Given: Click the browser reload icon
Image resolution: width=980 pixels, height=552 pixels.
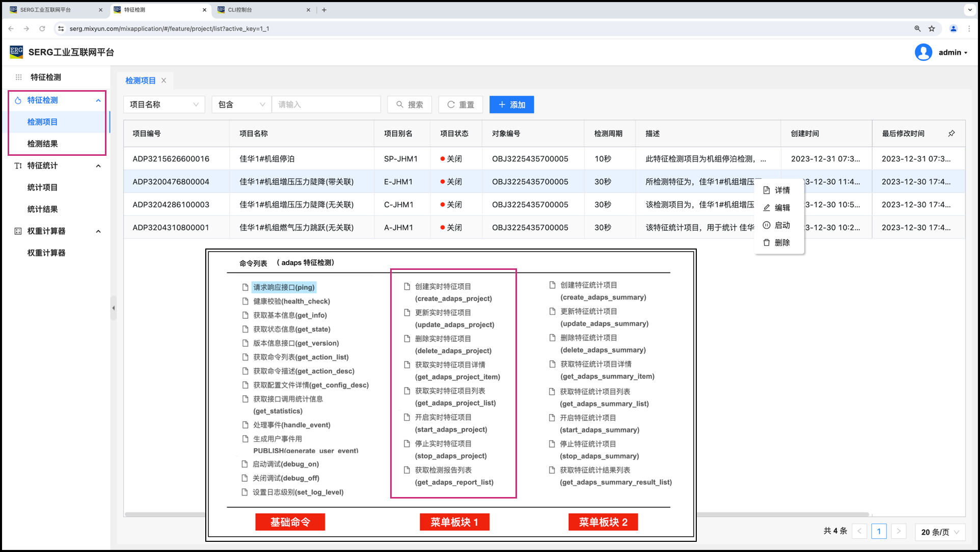Looking at the screenshot, I should [x=42, y=29].
